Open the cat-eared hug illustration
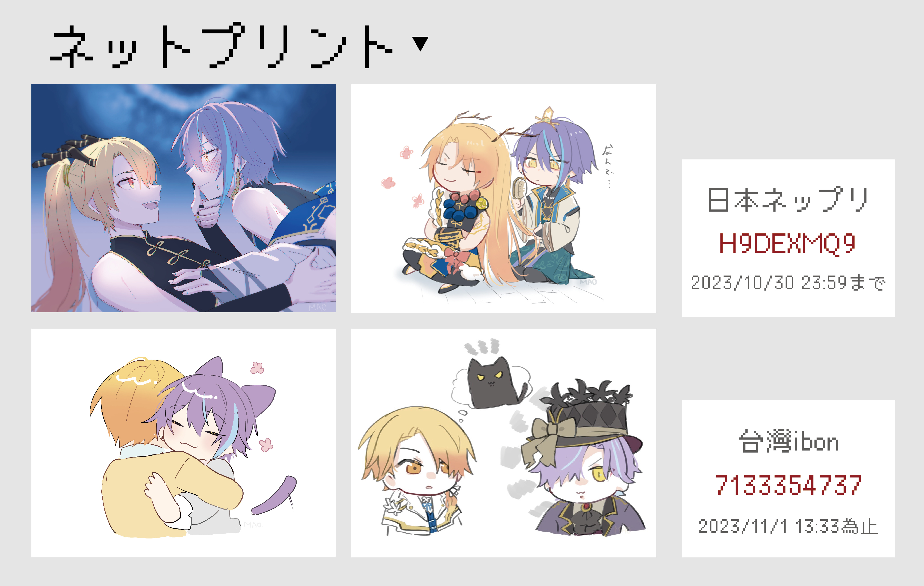Viewport: 924px width, 586px height. pos(183,442)
